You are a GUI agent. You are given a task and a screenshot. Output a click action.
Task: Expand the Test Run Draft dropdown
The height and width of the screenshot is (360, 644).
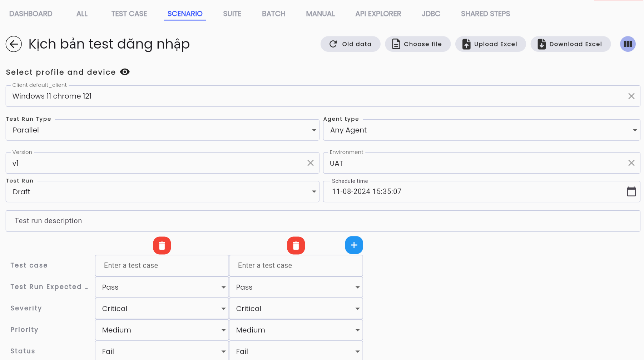(163, 192)
